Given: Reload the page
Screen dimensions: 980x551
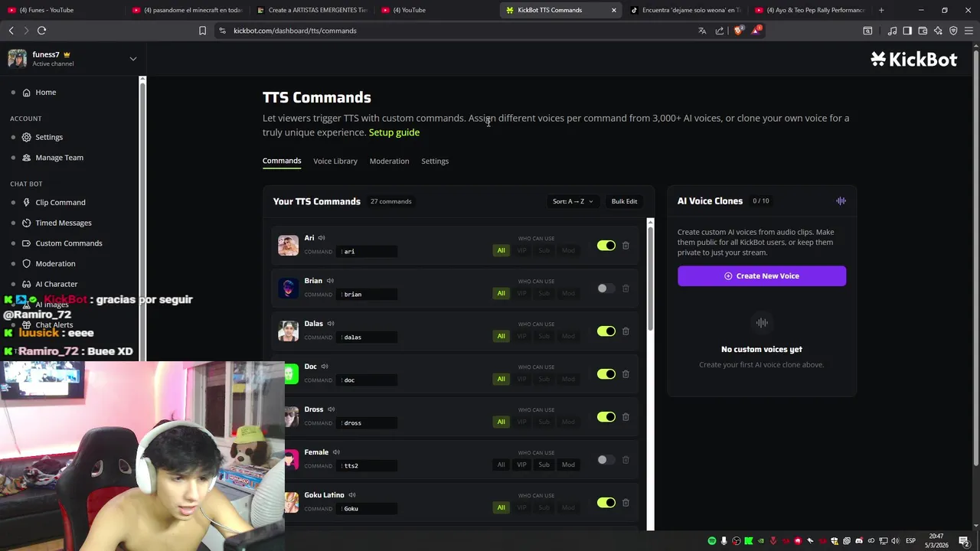Looking at the screenshot, I should point(42,31).
